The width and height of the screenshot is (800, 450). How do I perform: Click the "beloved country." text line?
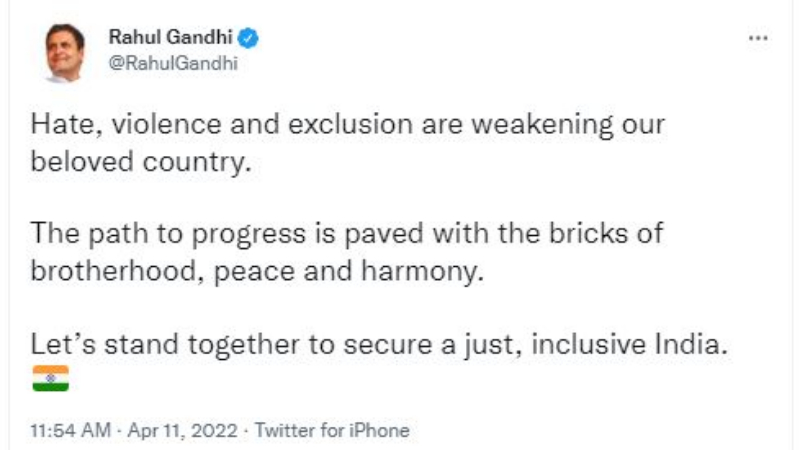[x=141, y=162]
